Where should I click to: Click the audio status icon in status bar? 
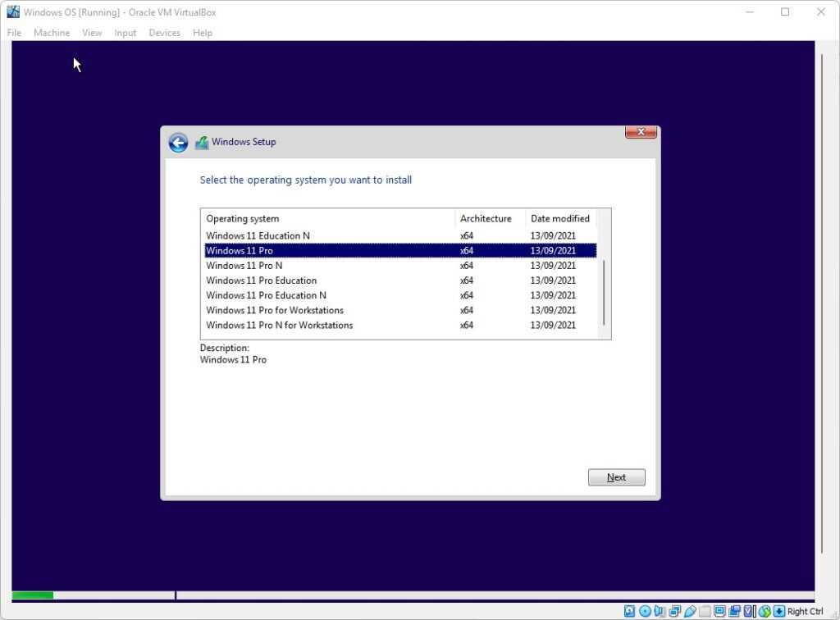(660, 611)
